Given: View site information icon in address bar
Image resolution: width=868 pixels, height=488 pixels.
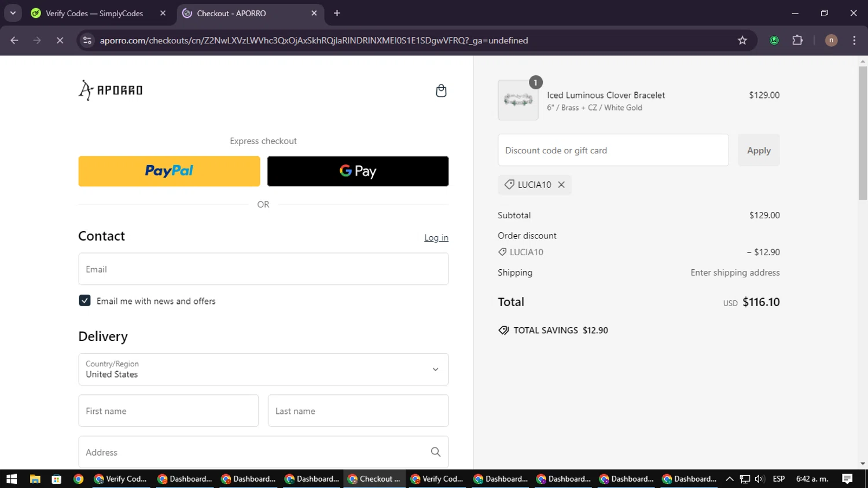Looking at the screenshot, I should pos(87,41).
